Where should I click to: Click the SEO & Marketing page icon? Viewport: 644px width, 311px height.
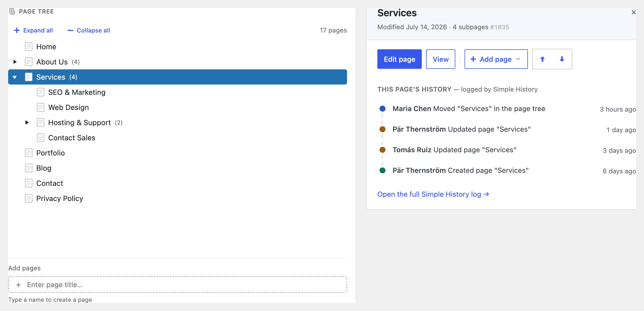[41, 92]
